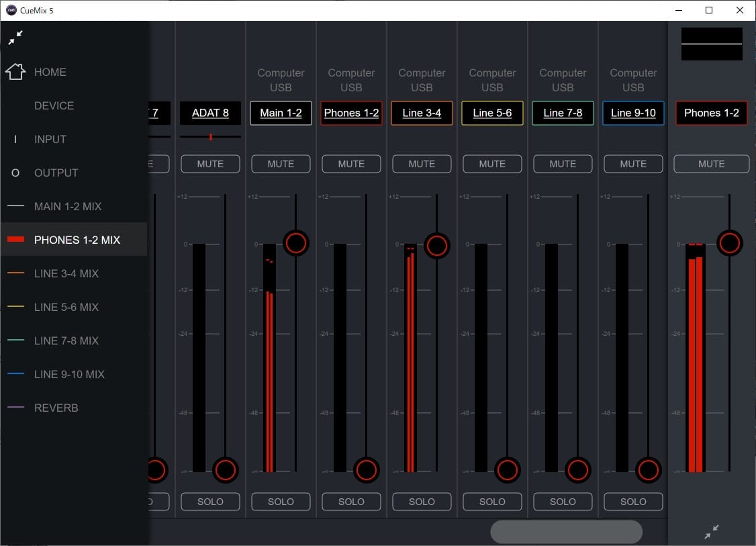756x546 pixels.
Task: Solo the Computer USB Line 3-4 channel
Action: (x=422, y=502)
